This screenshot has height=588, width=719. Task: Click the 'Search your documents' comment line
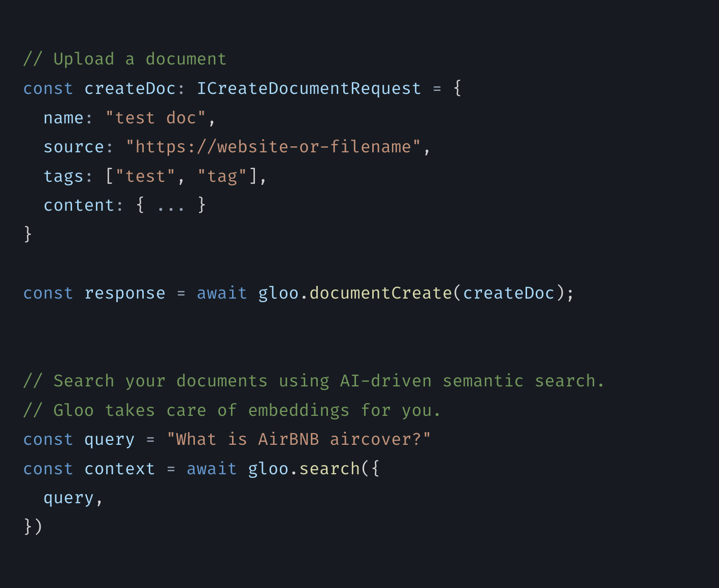[x=314, y=381]
